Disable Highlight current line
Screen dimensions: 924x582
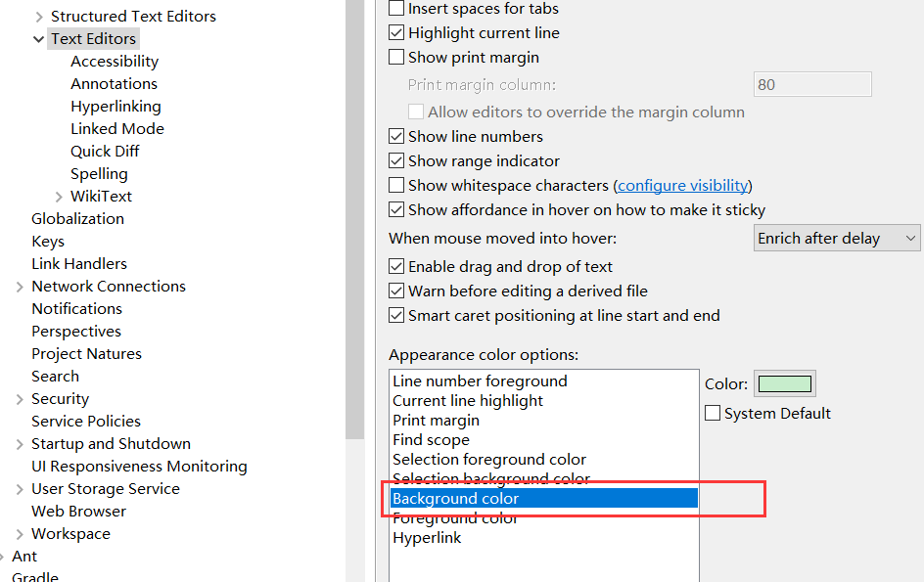(x=396, y=32)
